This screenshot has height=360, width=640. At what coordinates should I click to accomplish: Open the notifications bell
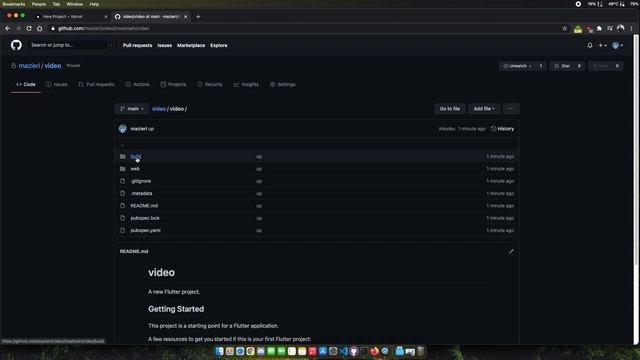pos(590,45)
